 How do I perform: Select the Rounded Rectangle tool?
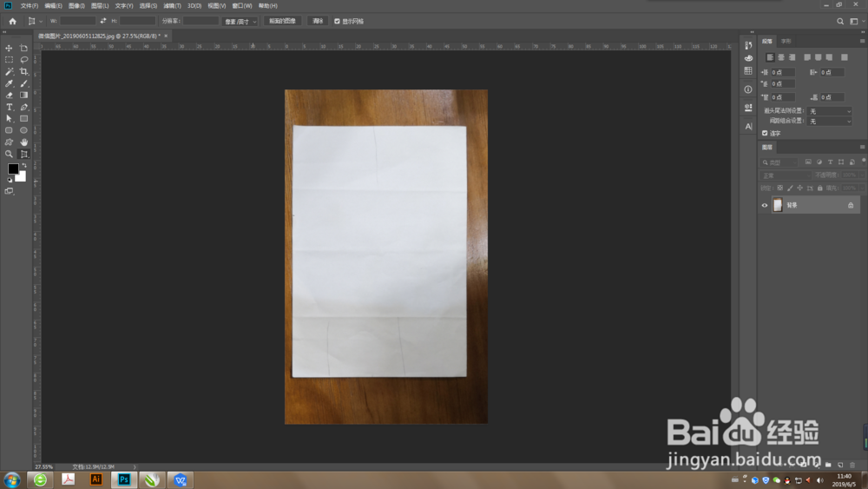point(9,130)
